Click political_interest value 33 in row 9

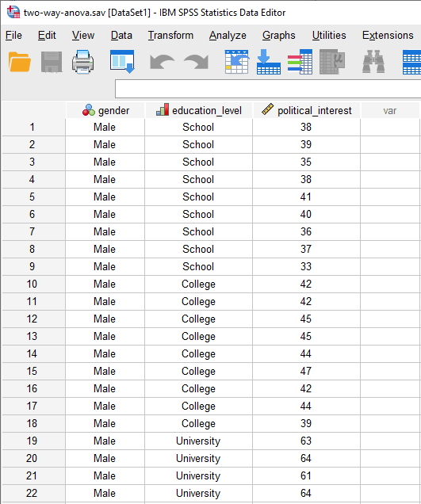point(306,266)
